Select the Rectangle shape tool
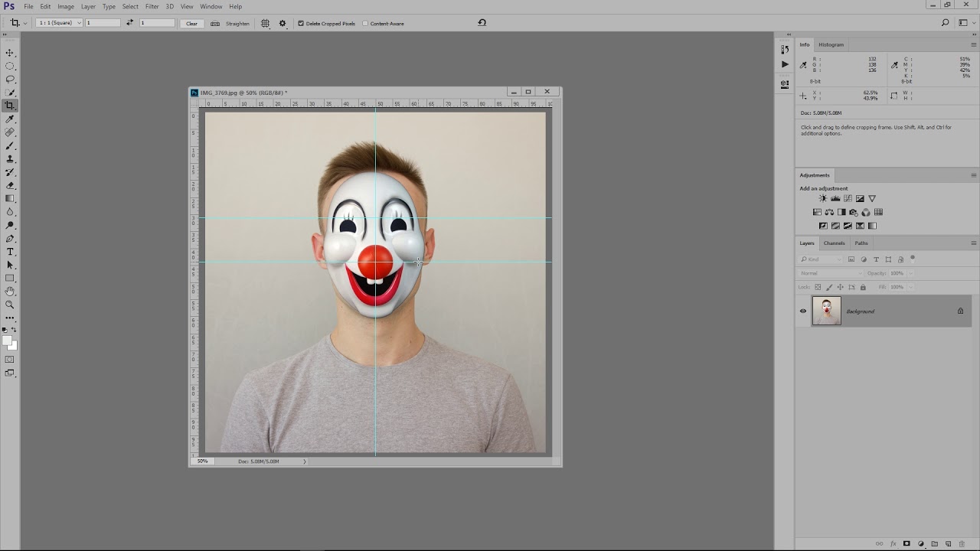The image size is (980, 551). [10, 278]
